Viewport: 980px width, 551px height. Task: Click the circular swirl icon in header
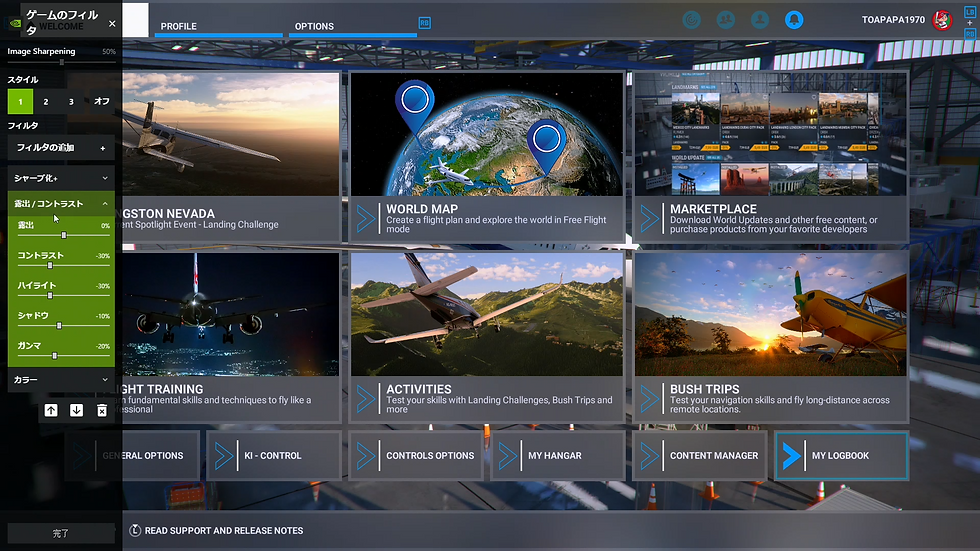[x=691, y=20]
